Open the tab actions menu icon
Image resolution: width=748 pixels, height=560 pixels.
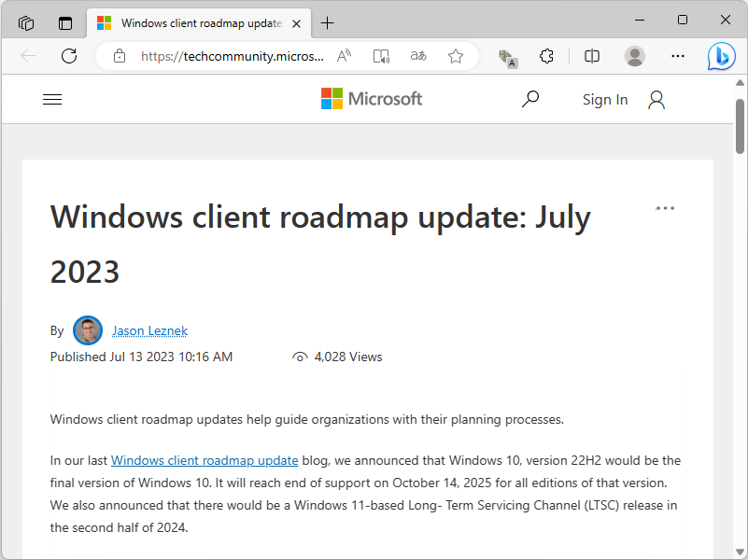pos(65,23)
